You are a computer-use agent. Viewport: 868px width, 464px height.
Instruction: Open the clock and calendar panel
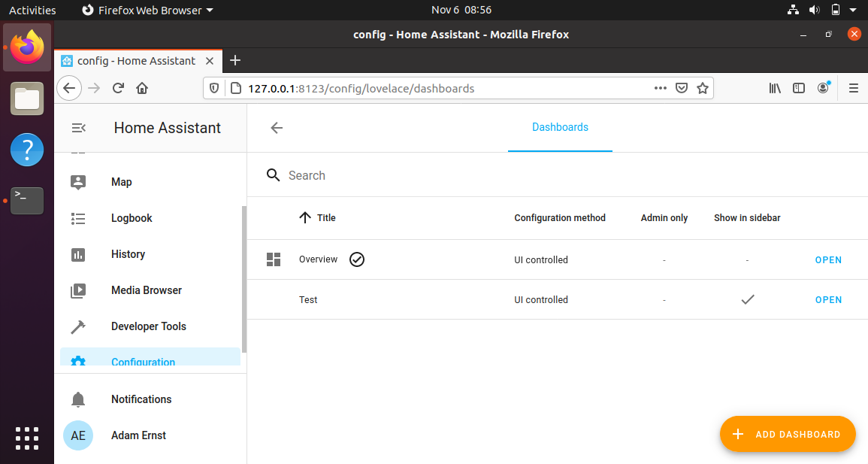coord(461,10)
